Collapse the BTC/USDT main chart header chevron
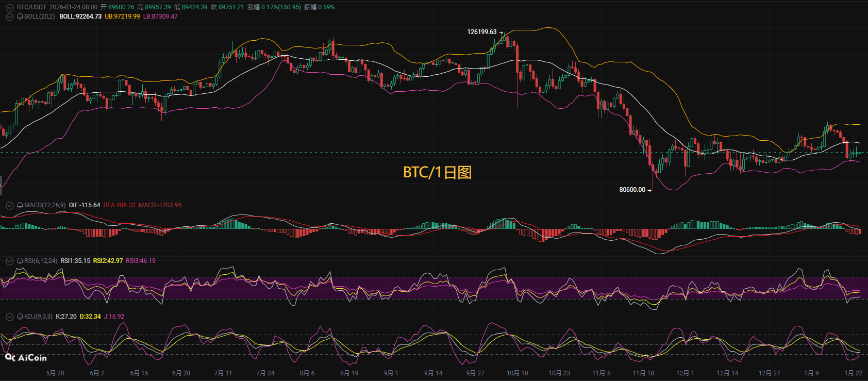 (9, 7)
